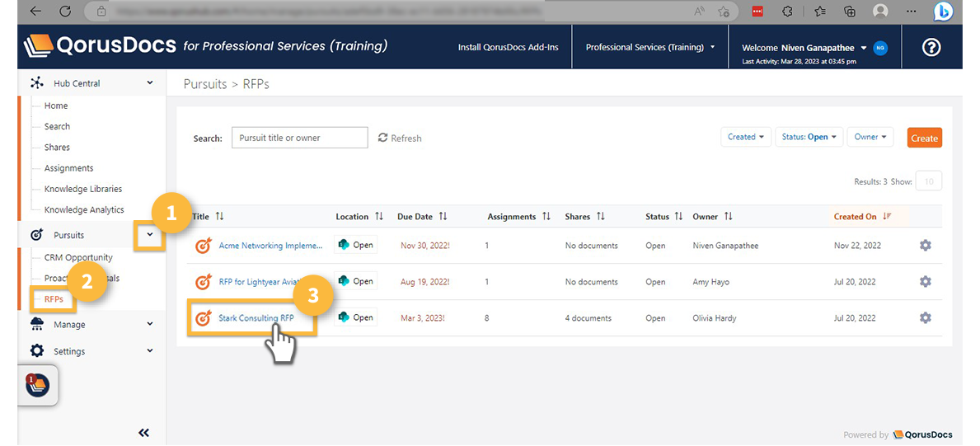Add page to favorites star icon
The height and width of the screenshot is (446, 980).
coord(724,12)
